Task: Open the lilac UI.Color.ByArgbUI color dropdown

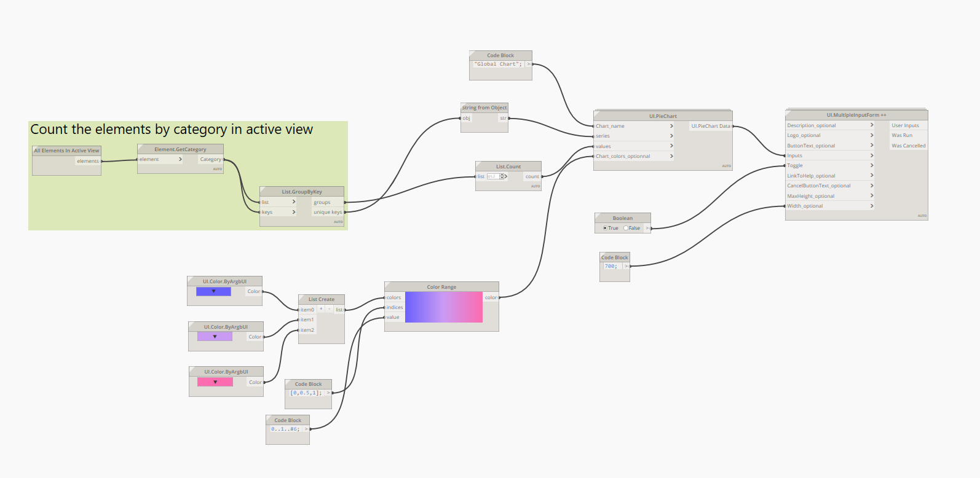Action: (215, 337)
